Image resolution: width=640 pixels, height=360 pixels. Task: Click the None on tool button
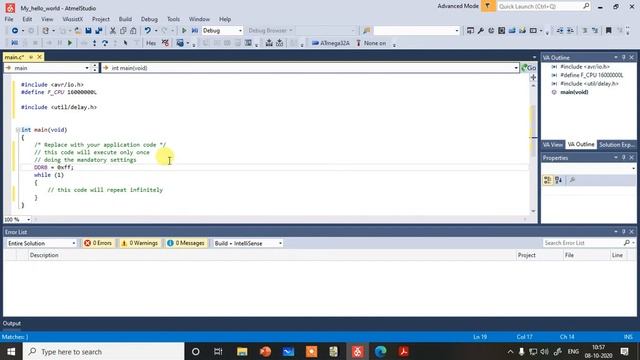(x=371, y=43)
